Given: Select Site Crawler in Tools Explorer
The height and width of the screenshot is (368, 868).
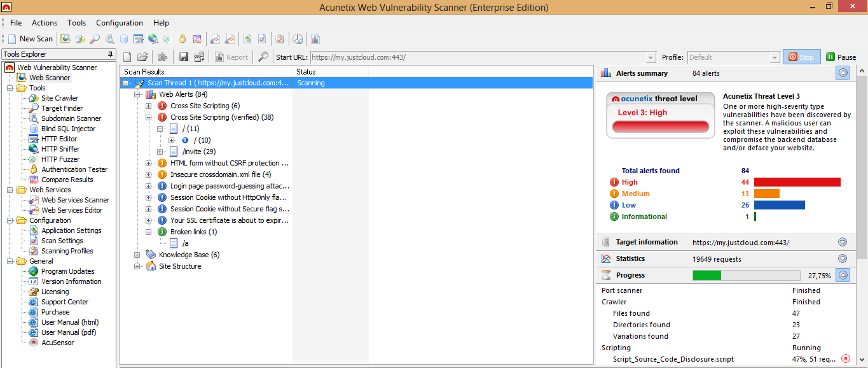Looking at the screenshot, I should point(60,98).
